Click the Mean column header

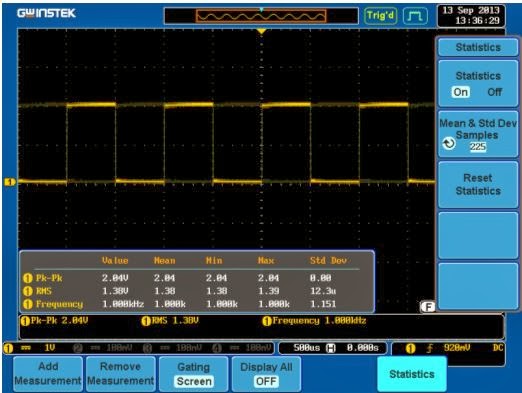(x=164, y=260)
